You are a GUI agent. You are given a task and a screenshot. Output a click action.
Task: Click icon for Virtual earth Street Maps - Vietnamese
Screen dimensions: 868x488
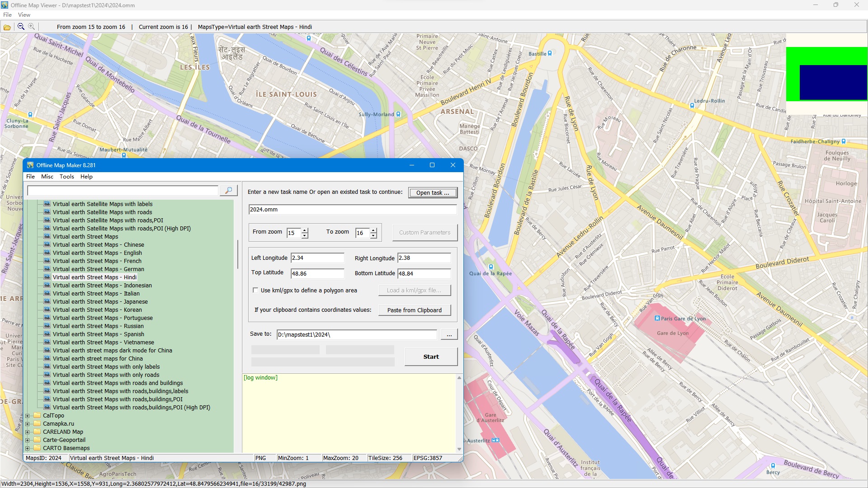(x=47, y=342)
